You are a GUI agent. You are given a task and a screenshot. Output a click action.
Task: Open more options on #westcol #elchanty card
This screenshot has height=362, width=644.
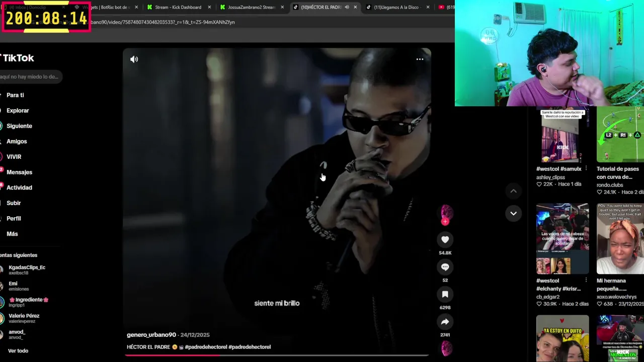[586, 281]
